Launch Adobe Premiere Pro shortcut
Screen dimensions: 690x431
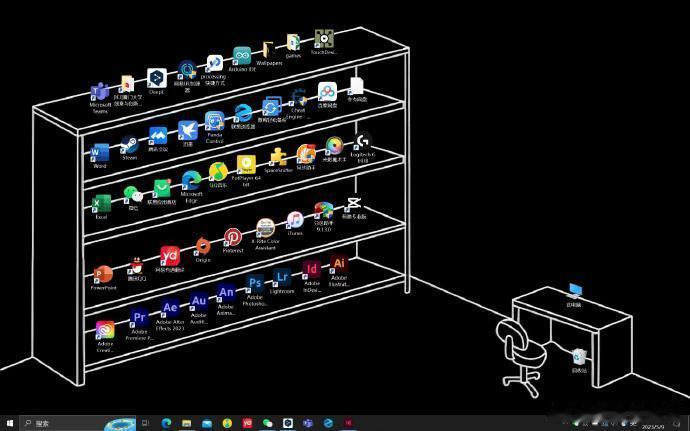point(139,318)
